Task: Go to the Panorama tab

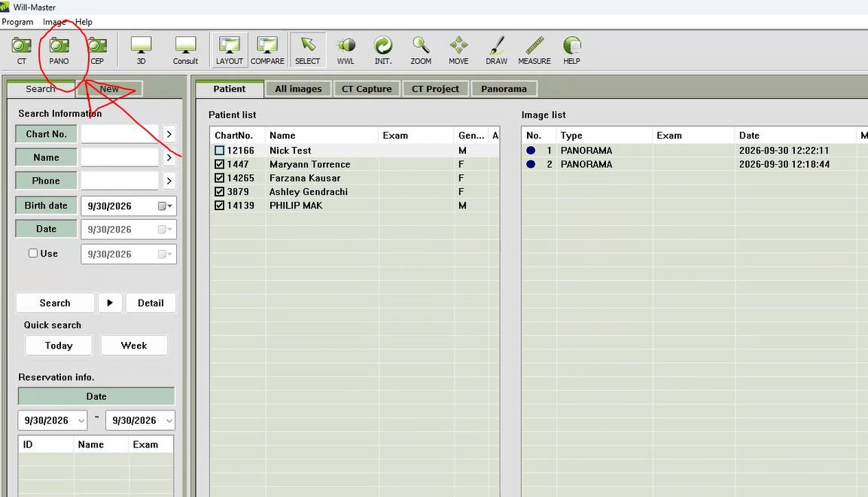Action: [504, 89]
